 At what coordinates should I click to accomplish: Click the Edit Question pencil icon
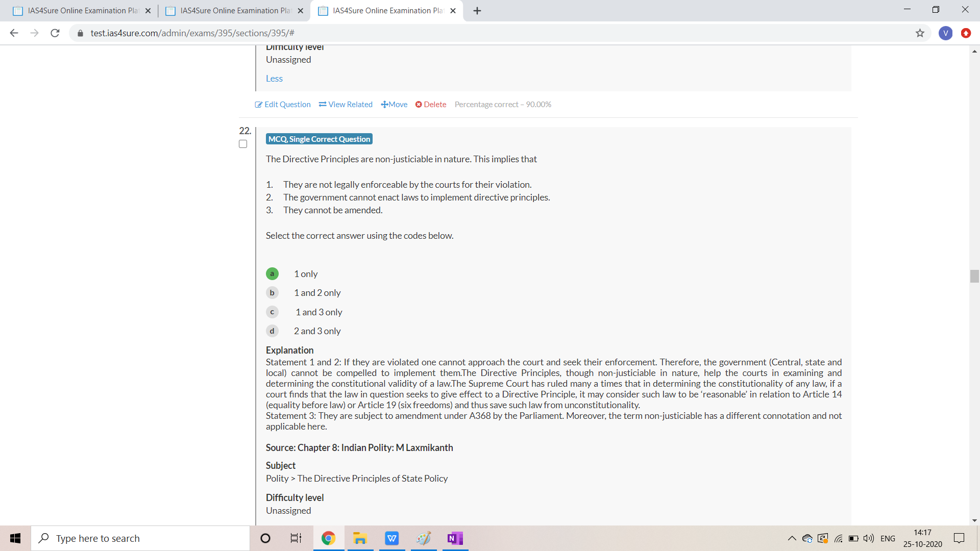click(259, 105)
